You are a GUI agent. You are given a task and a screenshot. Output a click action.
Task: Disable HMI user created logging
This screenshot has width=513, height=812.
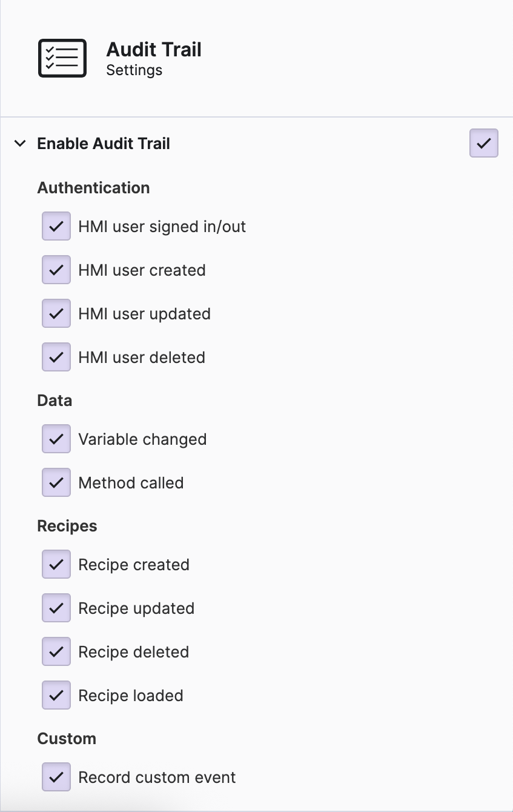click(x=56, y=270)
